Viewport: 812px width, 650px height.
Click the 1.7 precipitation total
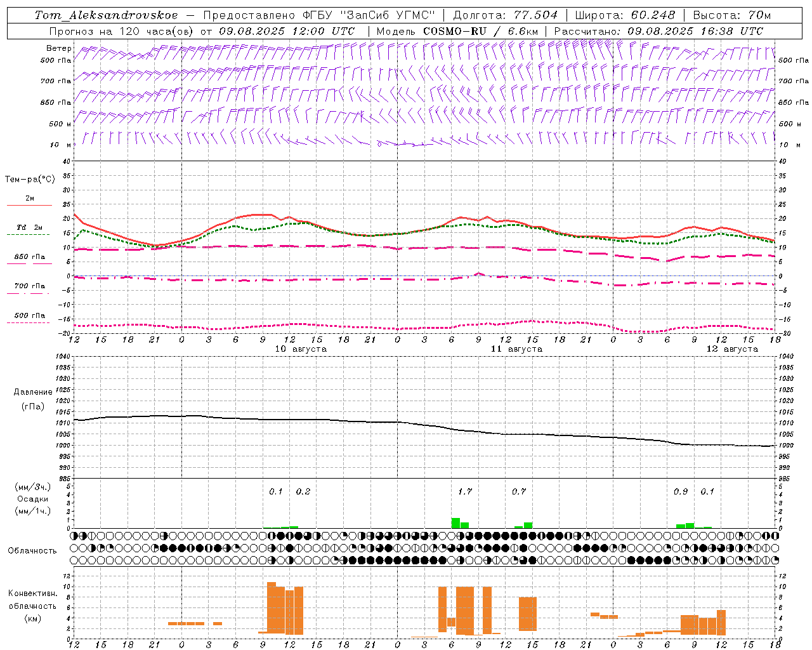point(465,491)
